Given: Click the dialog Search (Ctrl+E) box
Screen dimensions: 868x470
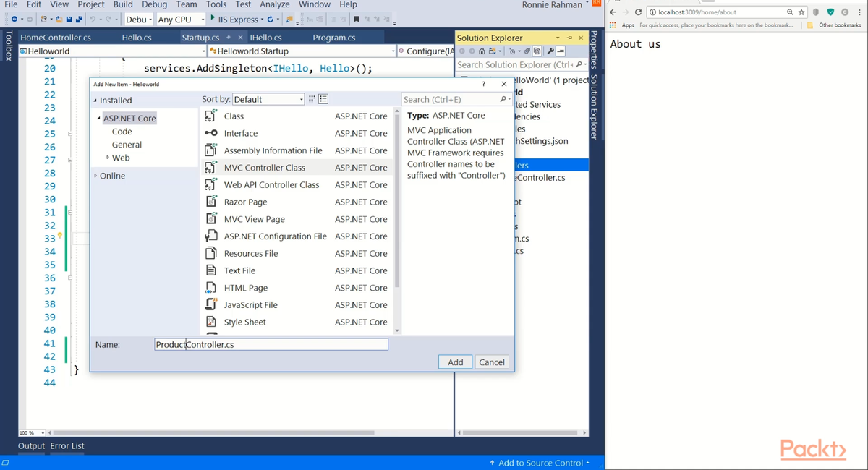Looking at the screenshot, I should (456, 99).
